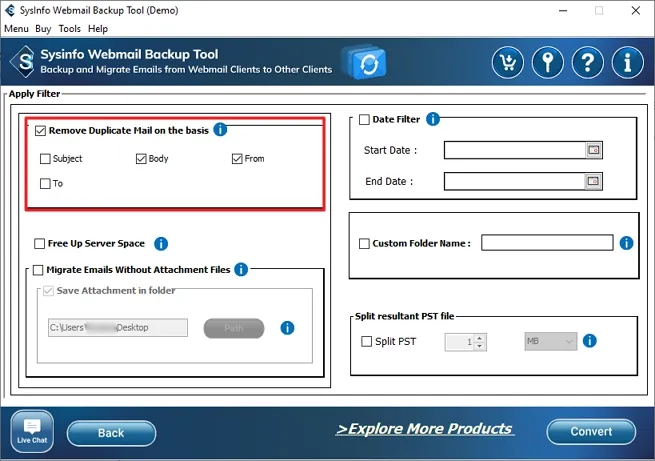The height and width of the screenshot is (461, 655).
Task: Click the Path button
Action: (234, 328)
